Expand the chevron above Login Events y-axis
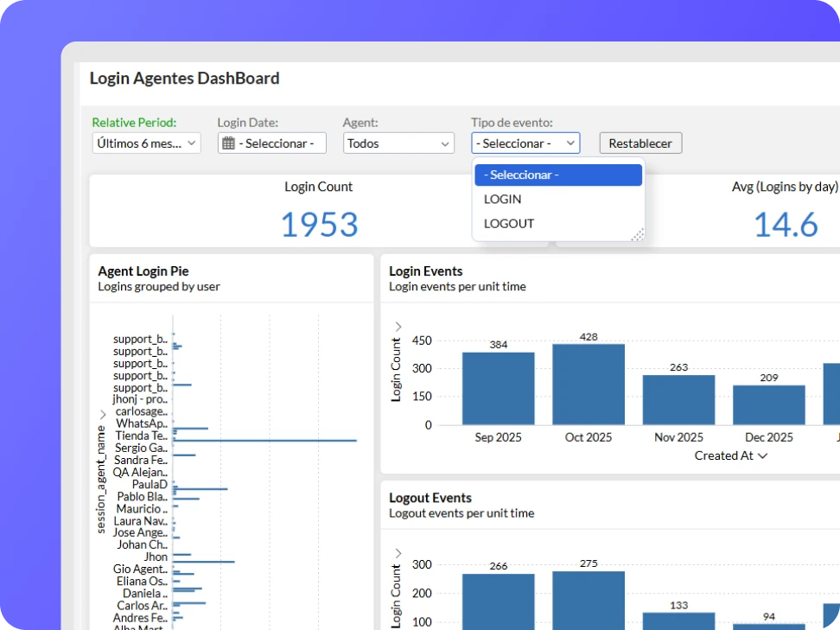Image resolution: width=840 pixels, height=630 pixels. pos(398,327)
